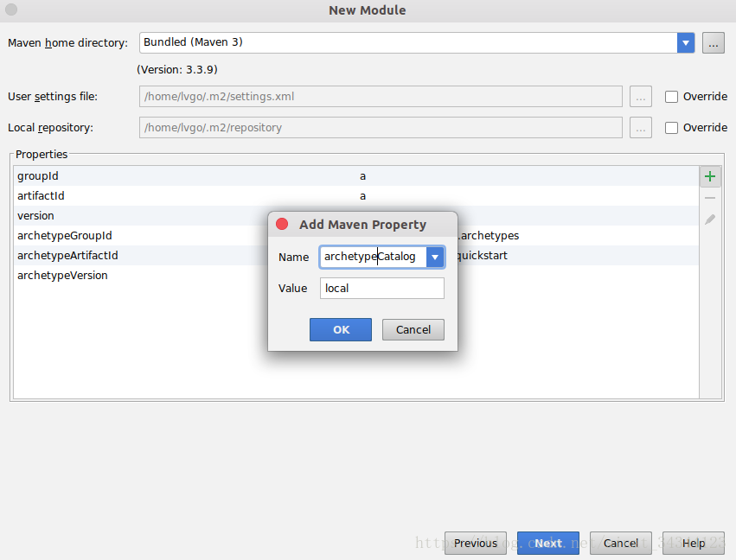The height and width of the screenshot is (560, 736).
Task: Browse for the user settings file
Action: (640, 96)
